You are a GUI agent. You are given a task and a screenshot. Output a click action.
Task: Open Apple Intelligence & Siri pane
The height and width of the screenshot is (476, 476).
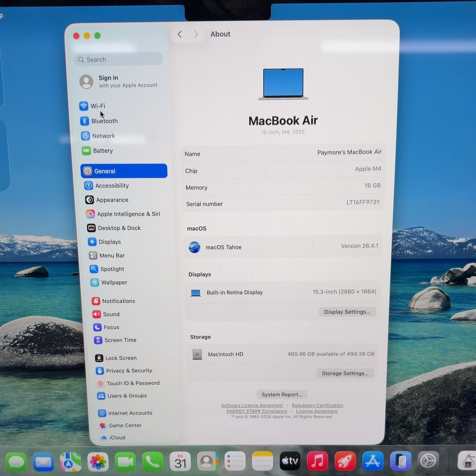coord(123,214)
